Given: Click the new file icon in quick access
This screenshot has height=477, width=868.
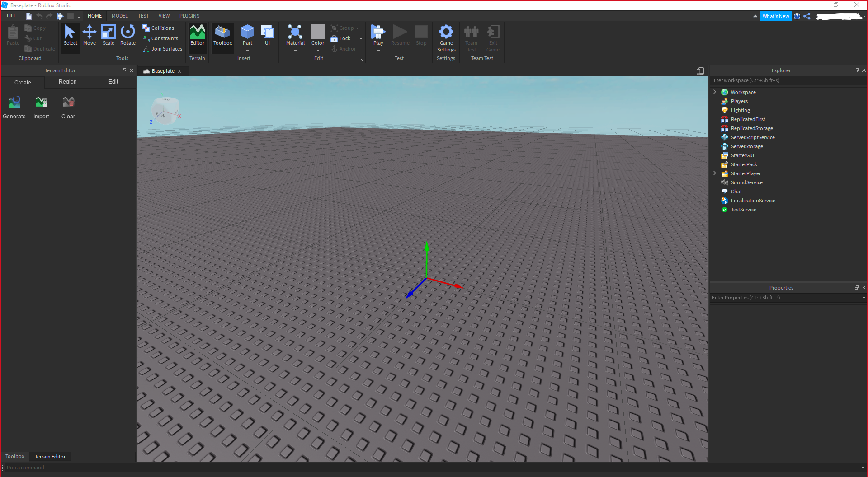Looking at the screenshot, I should (29, 16).
